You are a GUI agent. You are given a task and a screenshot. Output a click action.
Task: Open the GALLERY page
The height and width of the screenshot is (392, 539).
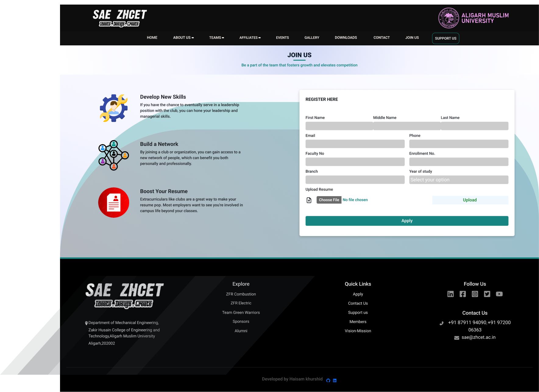[x=312, y=38]
